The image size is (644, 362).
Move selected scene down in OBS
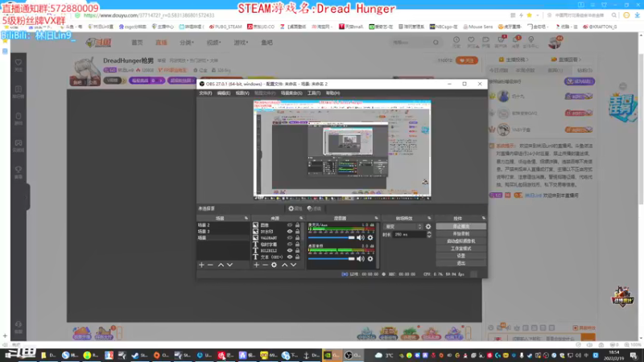[x=230, y=265]
